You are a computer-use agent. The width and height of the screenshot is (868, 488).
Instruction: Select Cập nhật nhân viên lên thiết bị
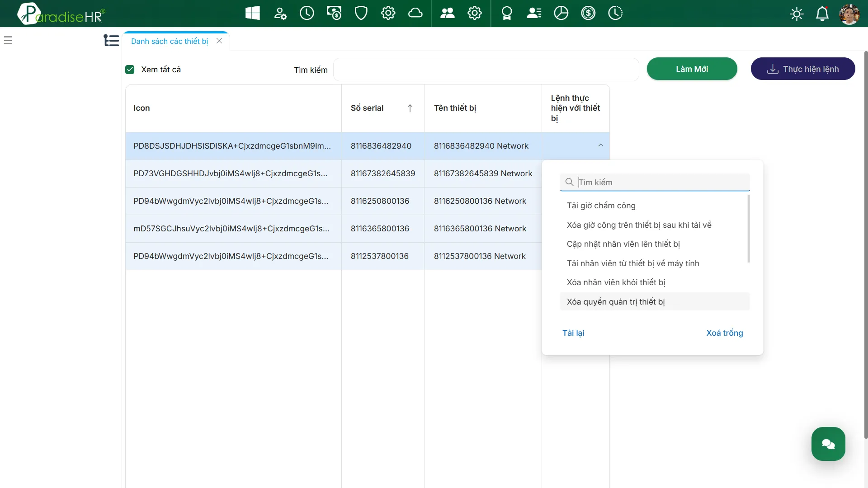(655, 244)
